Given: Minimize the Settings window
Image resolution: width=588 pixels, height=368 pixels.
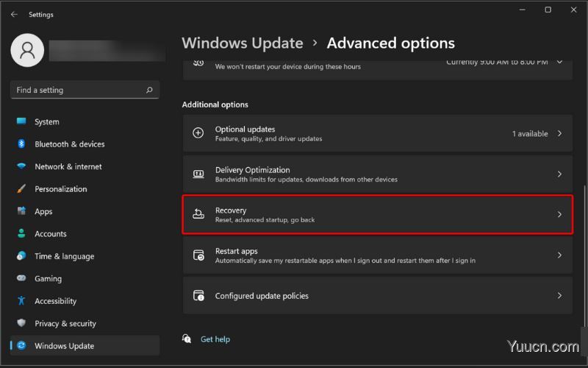Looking at the screenshot, I should click(x=523, y=10).
